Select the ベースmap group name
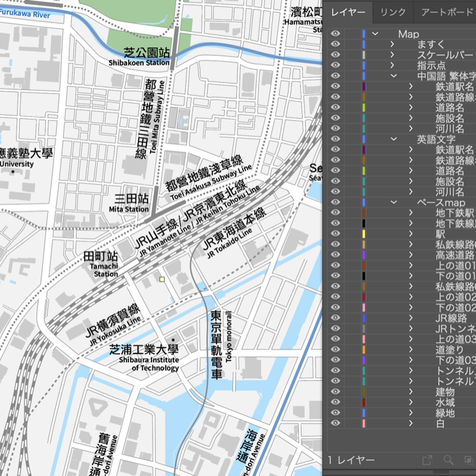This screenshot has width=476, height=476. coord(441,202)
